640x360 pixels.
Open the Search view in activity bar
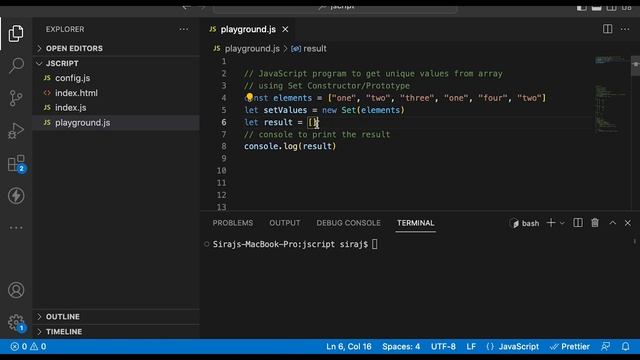(x=16, y=65)
